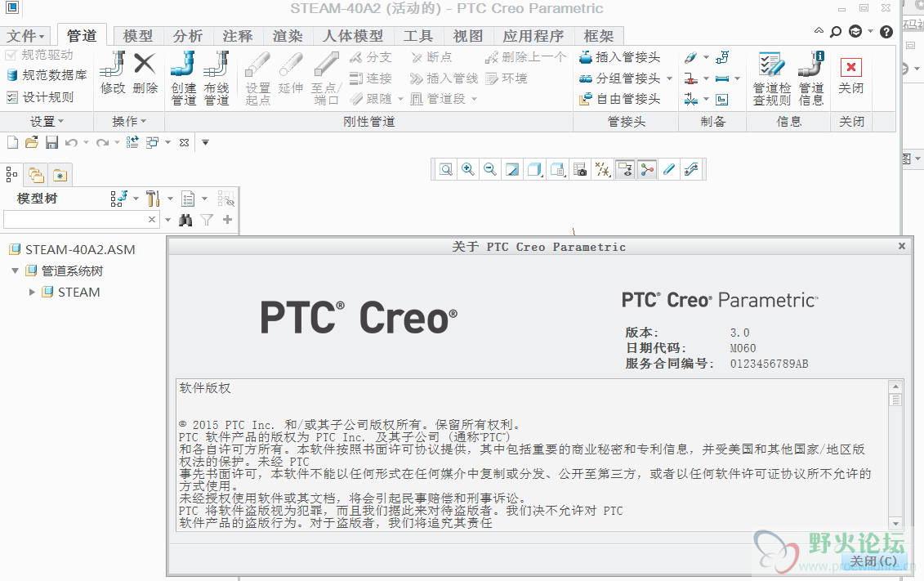Click the binoculars find icon in model tree
The image size is (924, 581).
[185, 220]
